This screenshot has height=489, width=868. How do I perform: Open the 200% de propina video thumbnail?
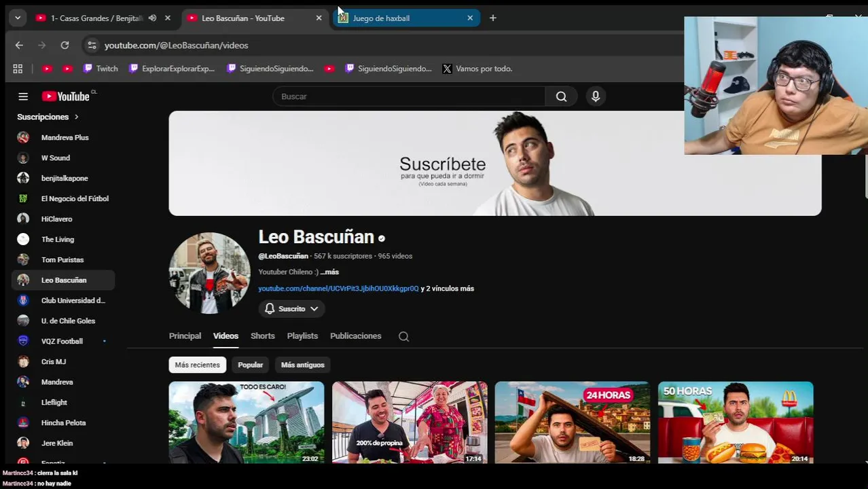tap(410, 422)
